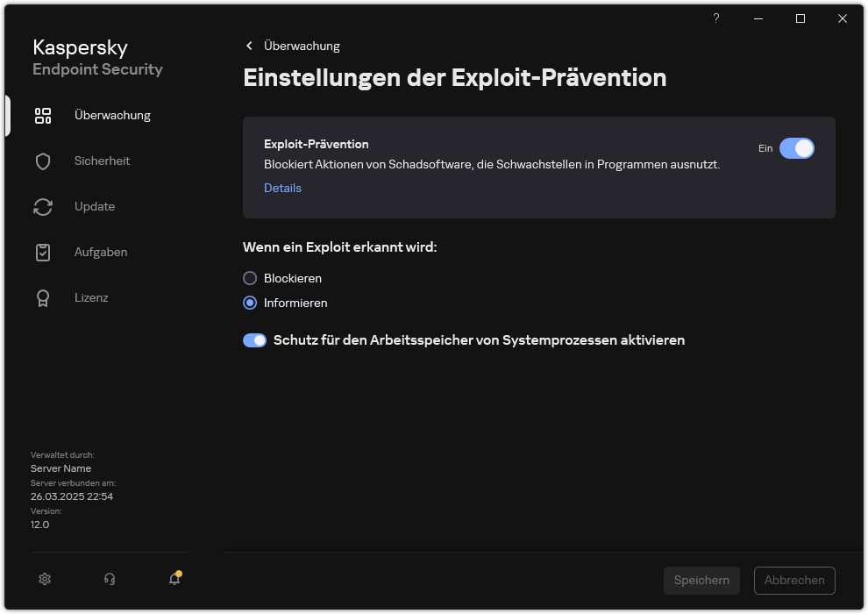This screenshot has height=614, width=868.
Task: Discard changes with Abbrechen button
Action: click(793, 580)
